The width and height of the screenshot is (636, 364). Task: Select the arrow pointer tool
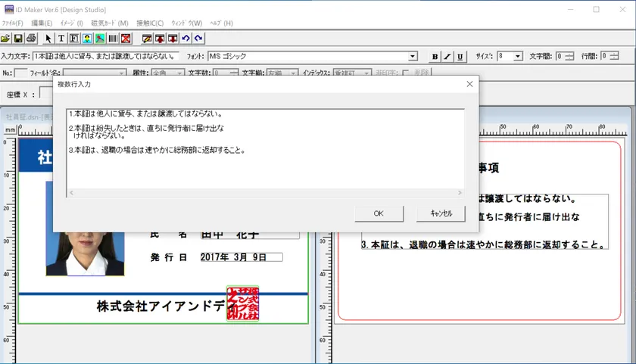tap(49, 38)
